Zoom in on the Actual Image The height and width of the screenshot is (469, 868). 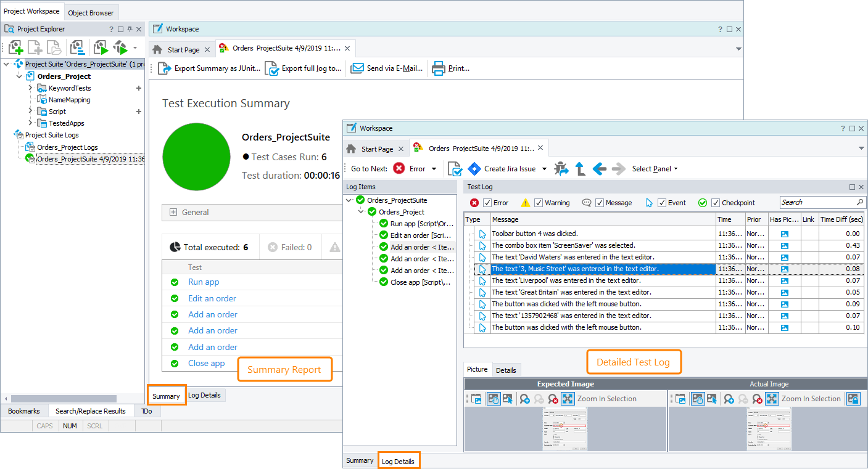[729, 399]
